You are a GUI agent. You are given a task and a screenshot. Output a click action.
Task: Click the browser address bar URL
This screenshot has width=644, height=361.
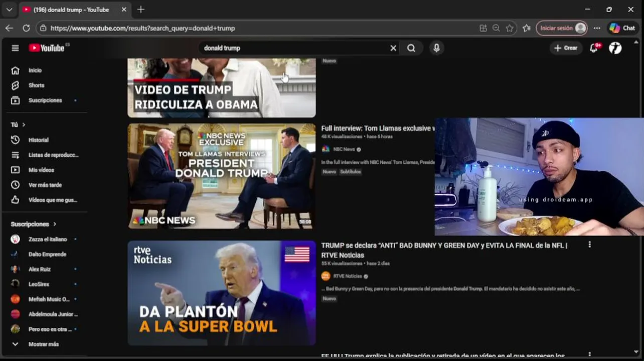click(143, 29)
